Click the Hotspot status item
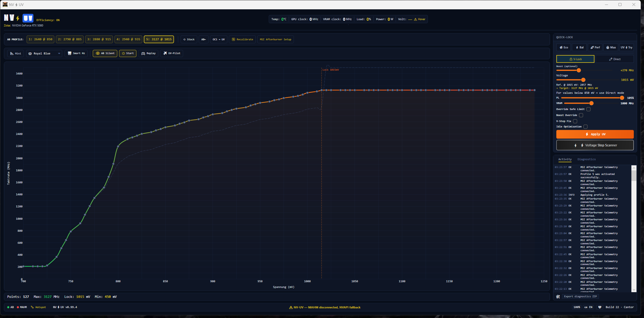Image resolution: width=644 pixels, height=318 pixels. (x=38, y=307)
